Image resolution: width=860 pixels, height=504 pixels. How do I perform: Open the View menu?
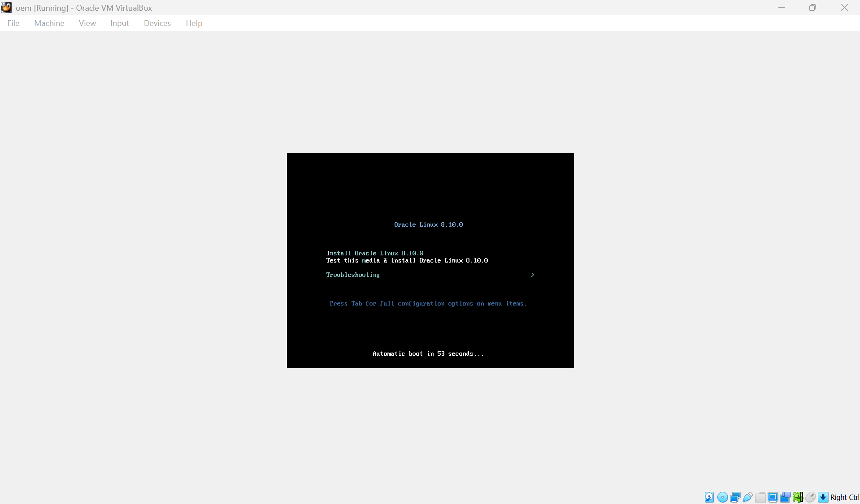point(87,23)
